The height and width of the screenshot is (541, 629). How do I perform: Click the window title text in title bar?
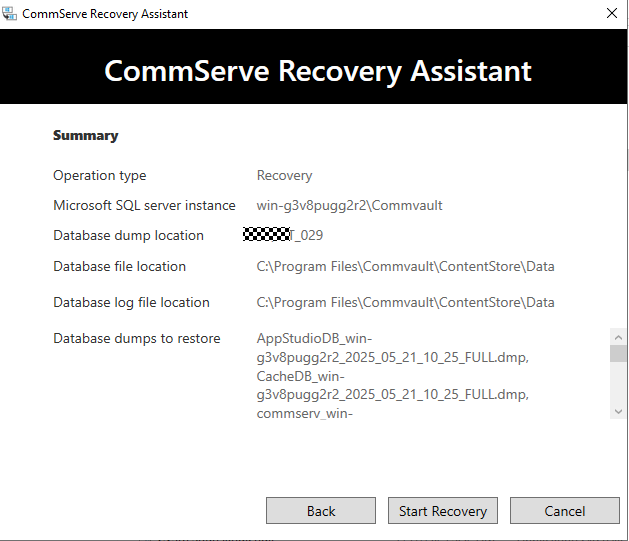tap(105, 14)
